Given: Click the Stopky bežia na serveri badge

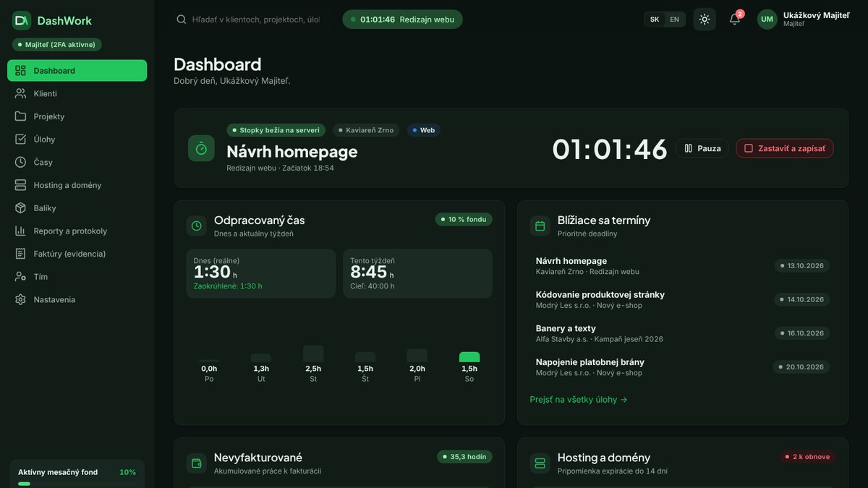Looking at the screenshot, I should pos(276,130).
